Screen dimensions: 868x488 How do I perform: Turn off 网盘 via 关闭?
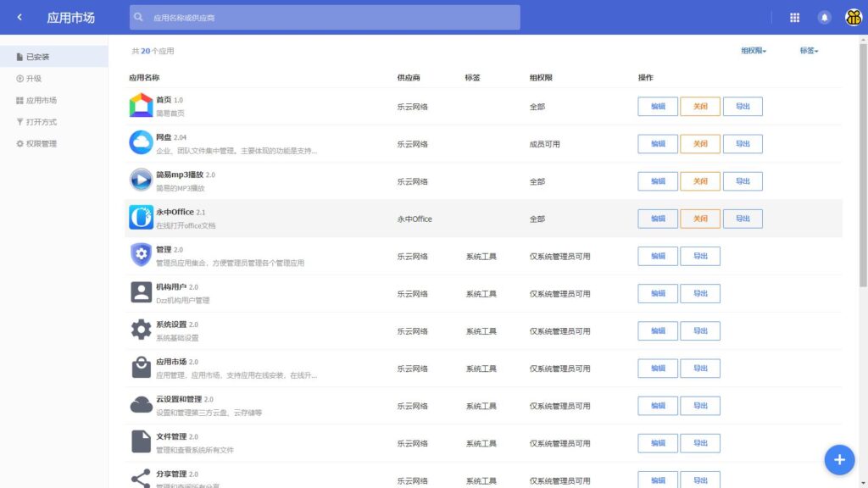coord(700,143)
